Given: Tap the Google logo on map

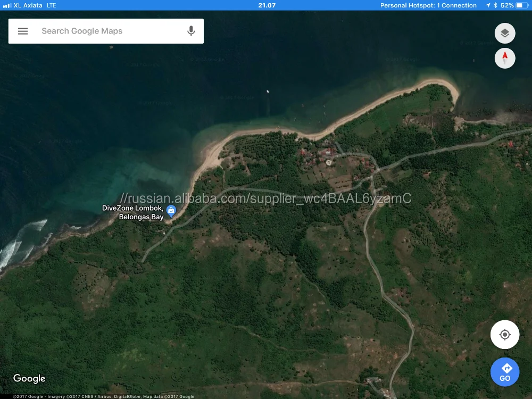Looking at the screenshot, I should tap(29, 379).
